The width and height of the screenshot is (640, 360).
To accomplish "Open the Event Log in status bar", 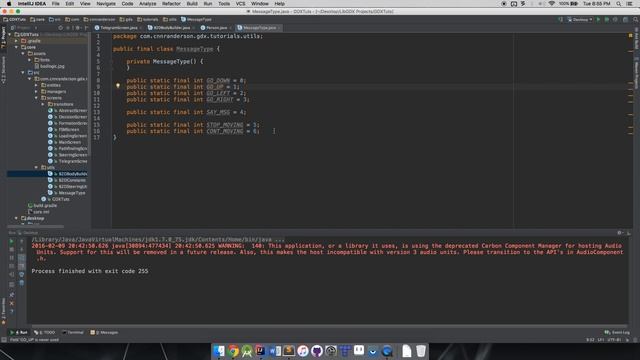I will [x=617, y=333].
